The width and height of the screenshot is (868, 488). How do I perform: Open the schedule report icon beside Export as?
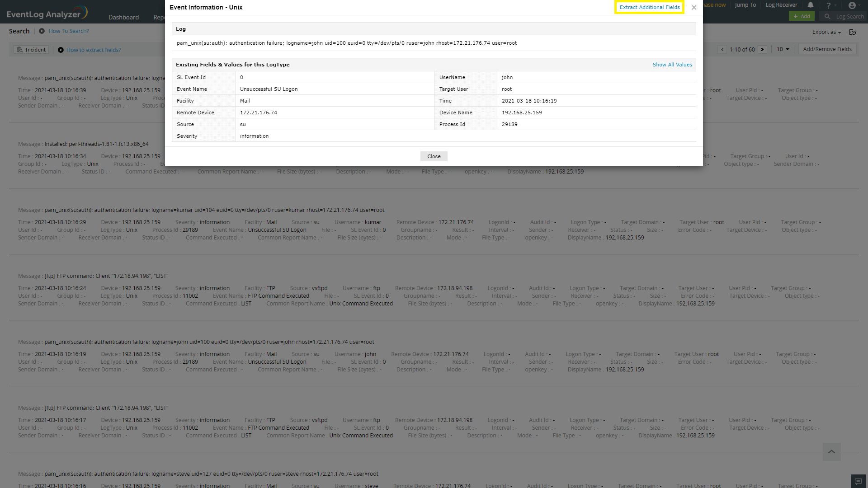(x=853, y=32)
